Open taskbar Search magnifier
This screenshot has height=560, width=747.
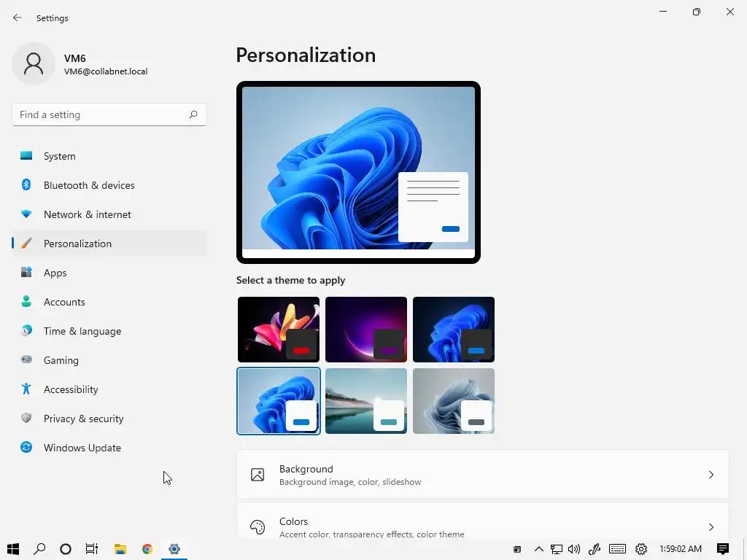pos(39,549)
